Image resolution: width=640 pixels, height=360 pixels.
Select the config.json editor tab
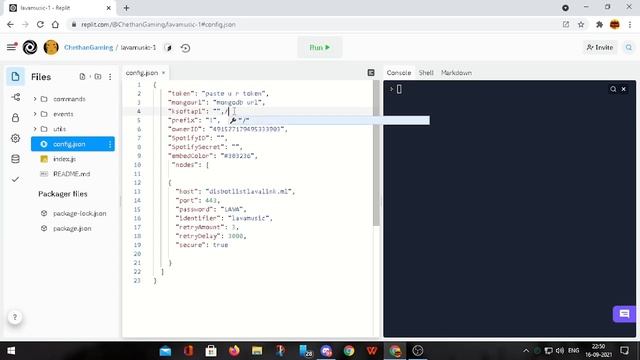pyautogui.click(x=142, y=73)
